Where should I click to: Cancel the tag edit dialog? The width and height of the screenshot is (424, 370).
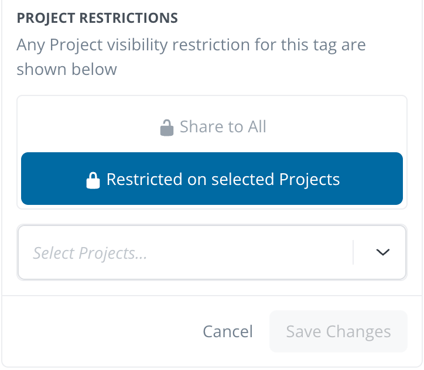[x=228, y=331]
